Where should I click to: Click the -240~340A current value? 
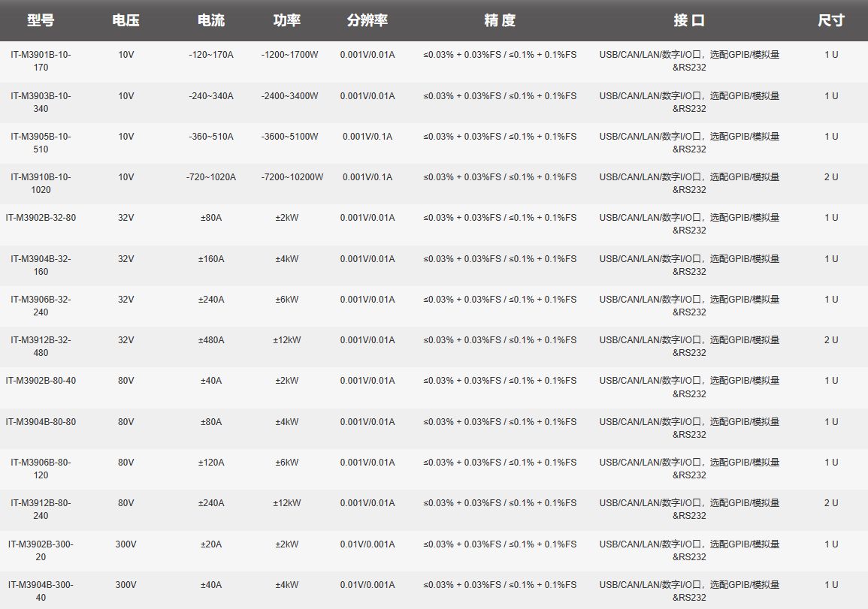point(211,95)
